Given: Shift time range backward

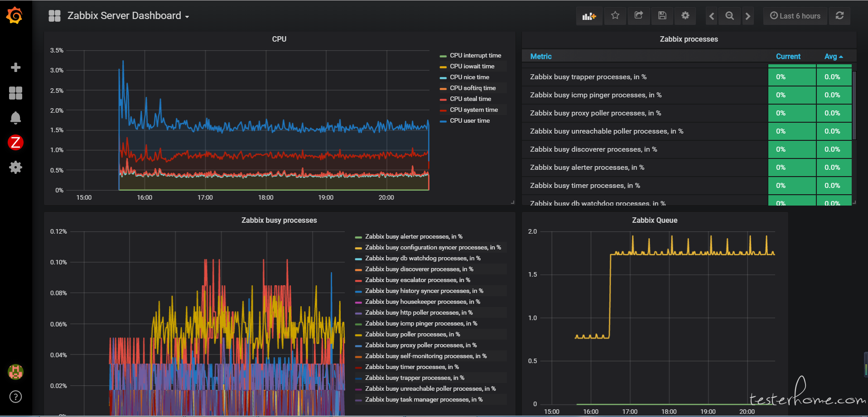Looking at the screenshot, I should pyautogui.click(x=712, y=16).
